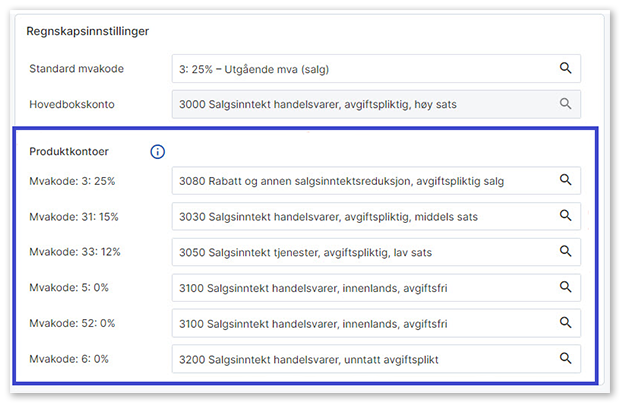This screenshot has height=403, width=620.
Task: Search account for Mvakode 6: 0%
Action: [x=565, y=358]
